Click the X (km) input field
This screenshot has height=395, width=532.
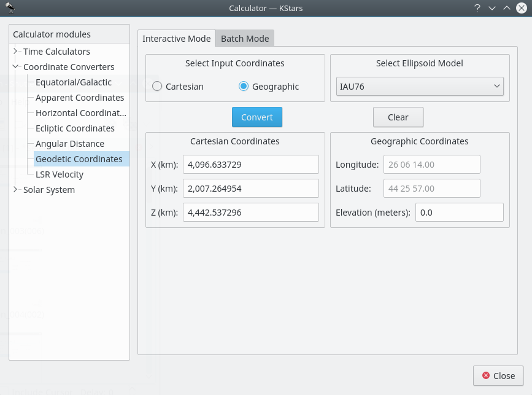point(250,165)
